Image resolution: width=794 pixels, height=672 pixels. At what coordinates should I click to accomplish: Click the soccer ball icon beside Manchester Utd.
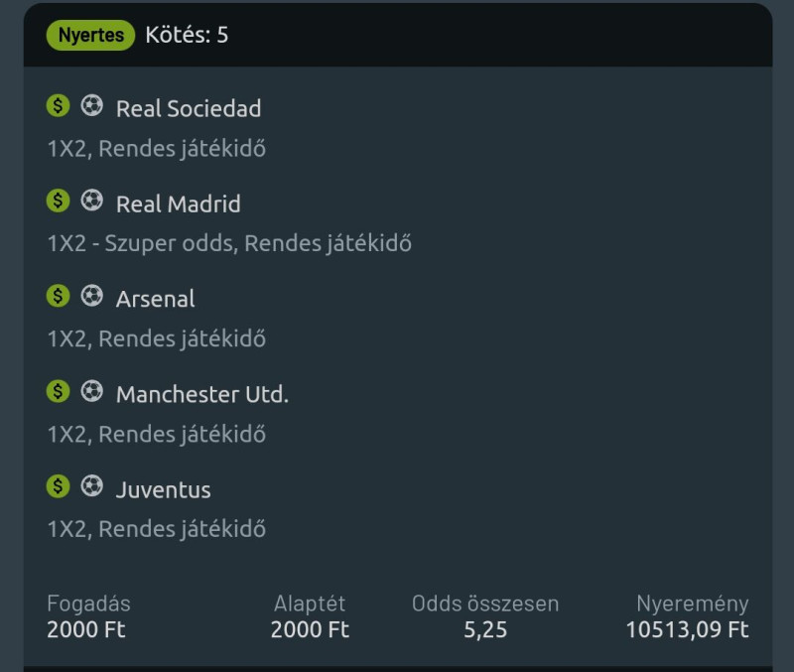pyautogui.click(x=91, y=392)
